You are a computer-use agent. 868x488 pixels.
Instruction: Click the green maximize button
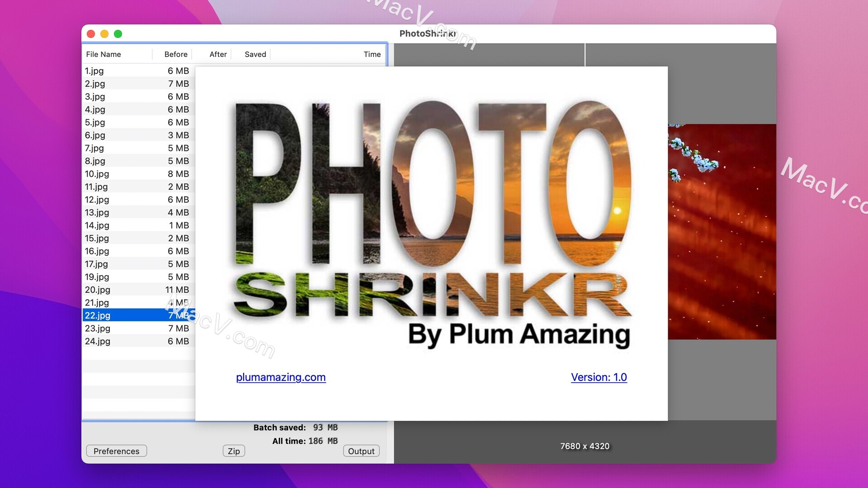(x=118, y=34)
